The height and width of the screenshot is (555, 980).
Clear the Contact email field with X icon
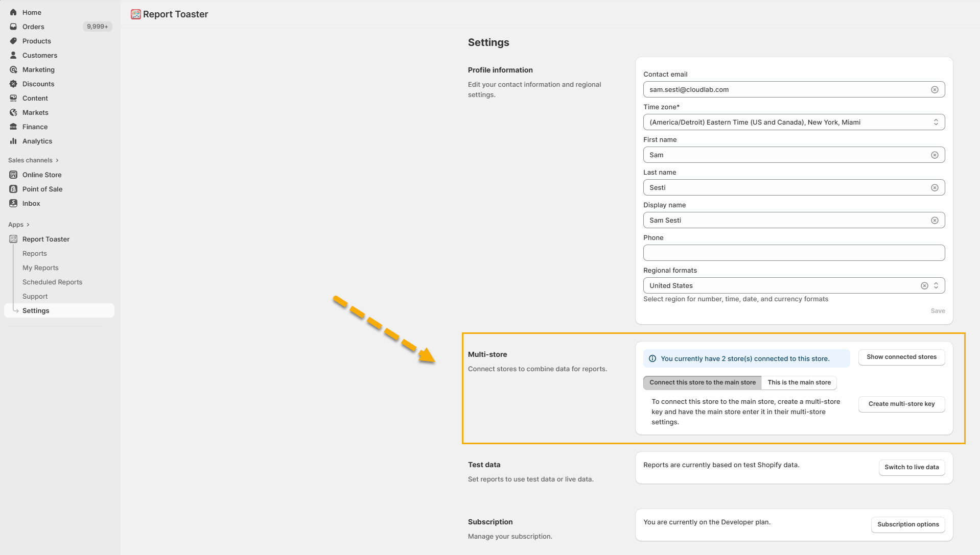coord(935,90)
